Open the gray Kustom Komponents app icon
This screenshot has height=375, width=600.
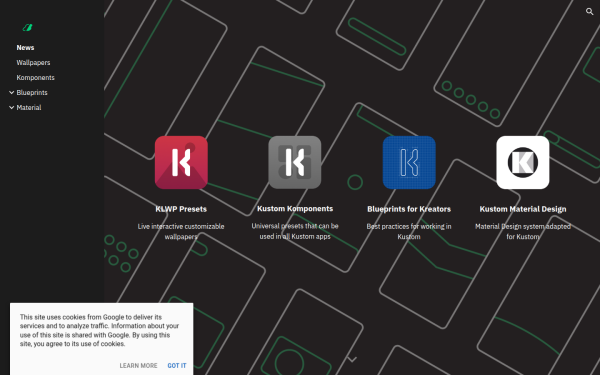coord(295,162)
